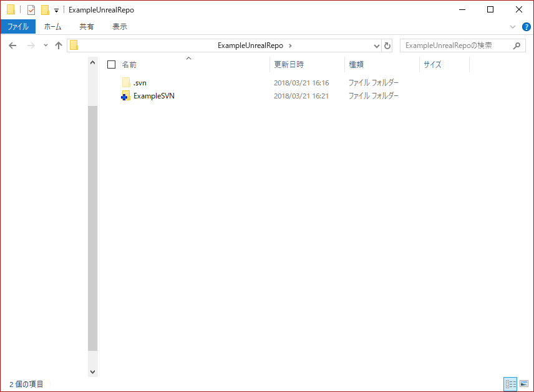Click the search magnifier icon
Screen dimensions: 534x392
click(x=517, y=45)
